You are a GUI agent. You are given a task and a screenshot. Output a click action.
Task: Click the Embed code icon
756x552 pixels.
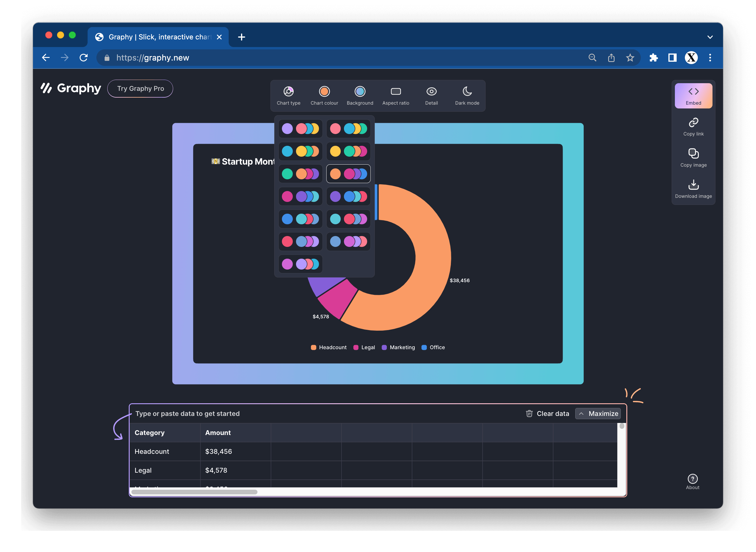(x=693, y=91)
